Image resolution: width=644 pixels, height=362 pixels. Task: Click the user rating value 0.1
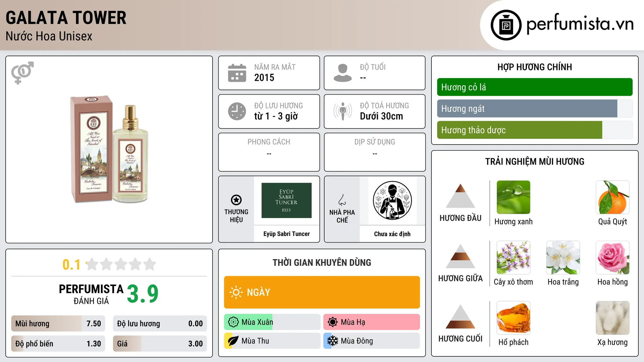click(71, 265)
